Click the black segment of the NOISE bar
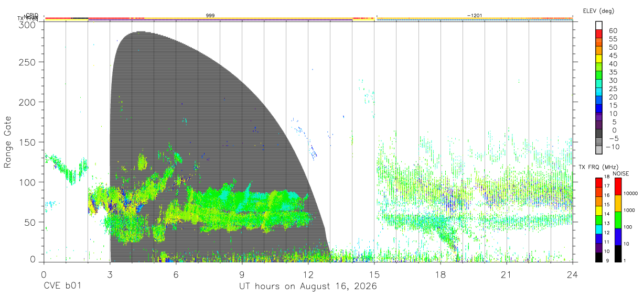Screen dimensions: 644x297 pos(617,253)
